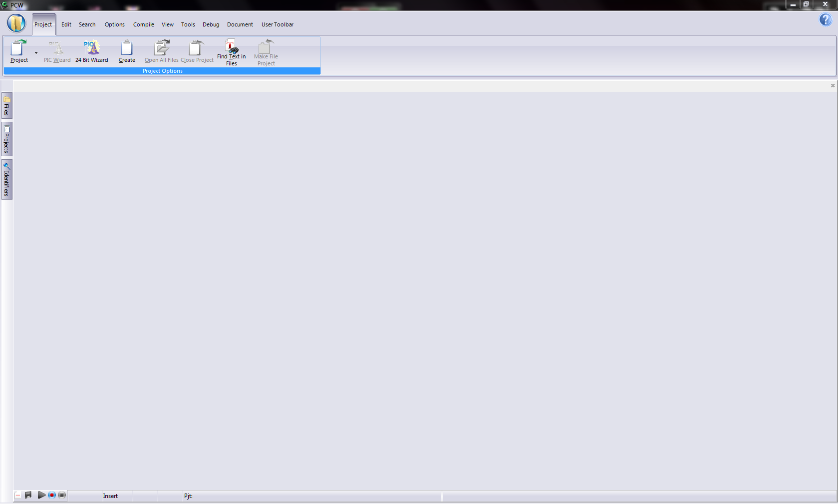Click the PCW title bar app icon

(x=4, y=5)
